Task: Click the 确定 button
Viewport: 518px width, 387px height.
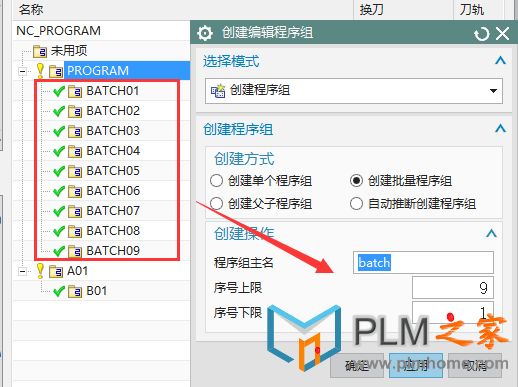Action: (357, 365)
